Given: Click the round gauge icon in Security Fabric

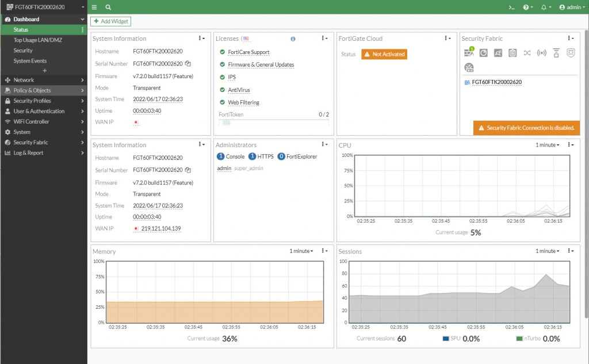Looking at the screenshot, I should point(469,68).
